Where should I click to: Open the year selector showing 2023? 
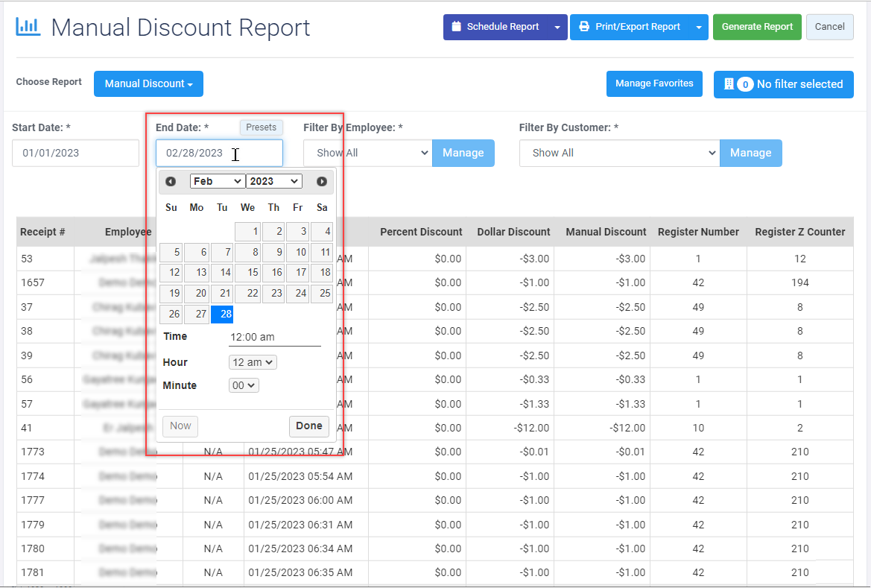(273, 181)
